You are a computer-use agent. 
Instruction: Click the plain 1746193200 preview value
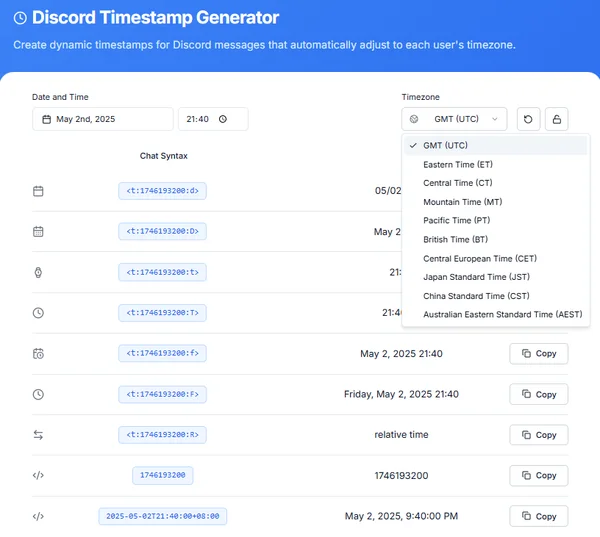(x=401, y=476)
